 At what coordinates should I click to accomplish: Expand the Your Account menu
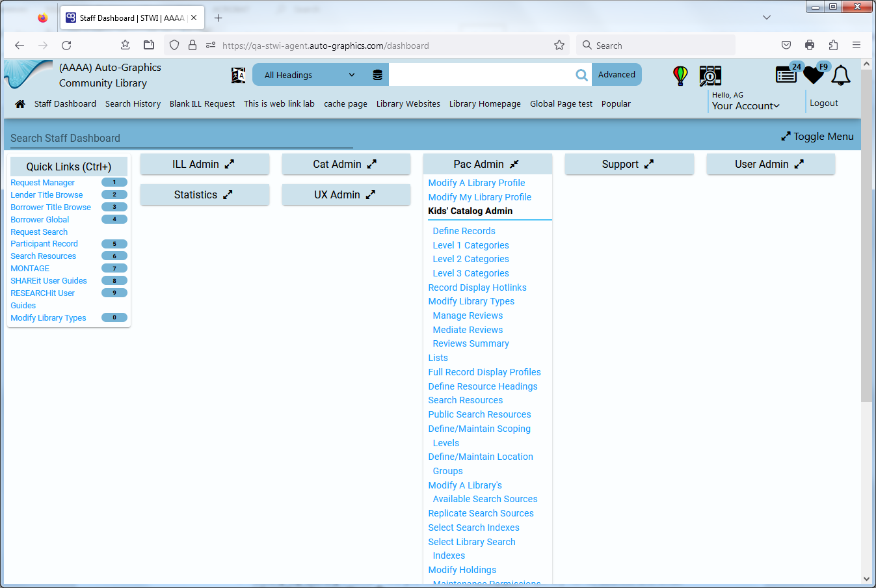click(x=745, y=106)
